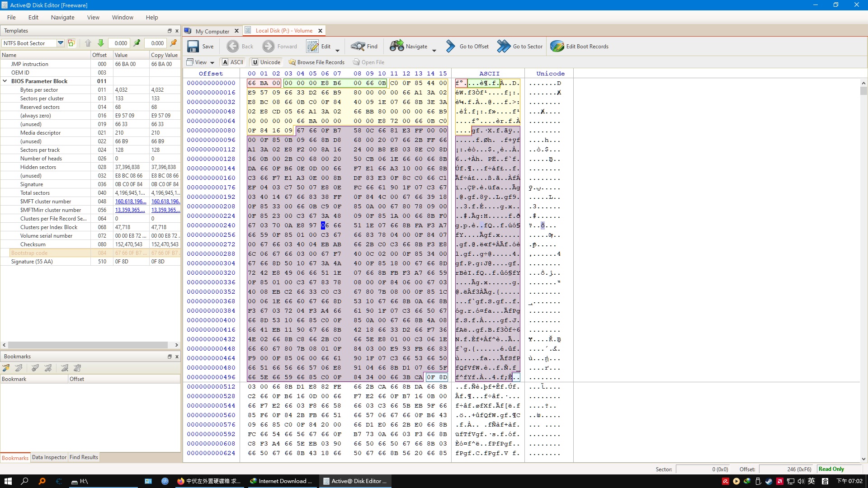The height and width of the screenshot is (488, 868).
Task: Click the Sector number input field
Action: (x=703, y=469)
